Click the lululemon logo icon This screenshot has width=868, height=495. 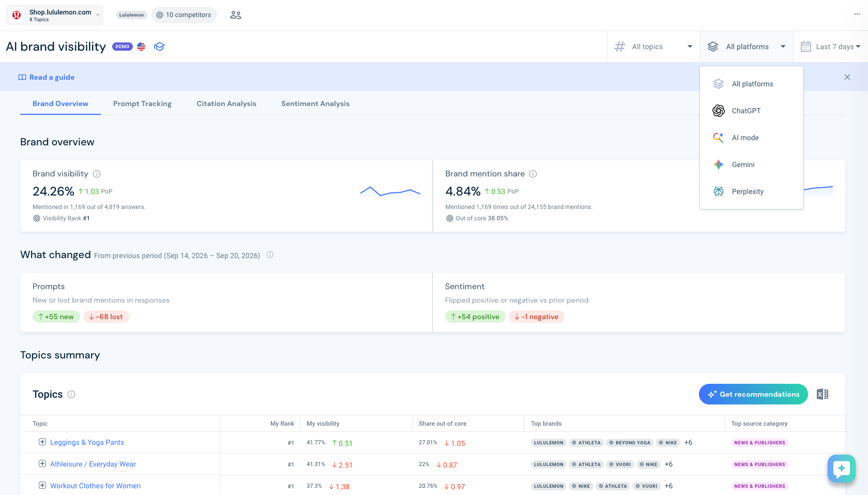tap(17, 15)
